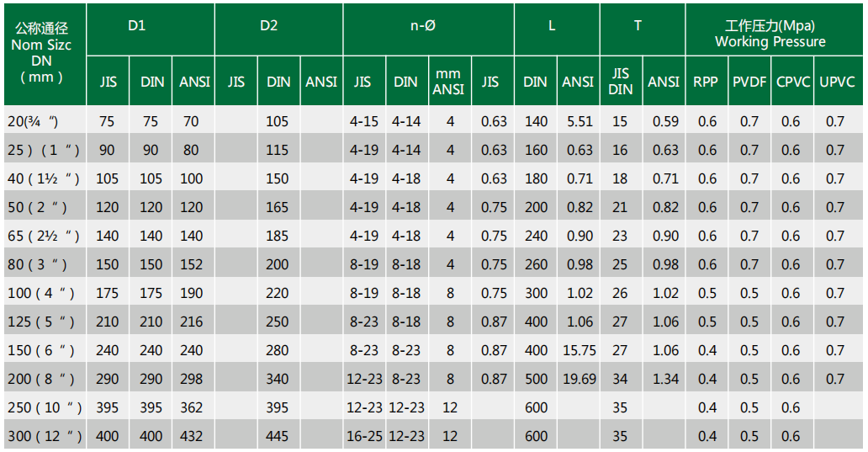This screenshot has width=868, height=452.
Task: Select the 16-25 cell in n-Ø JIS
Action: coord(364,436)
